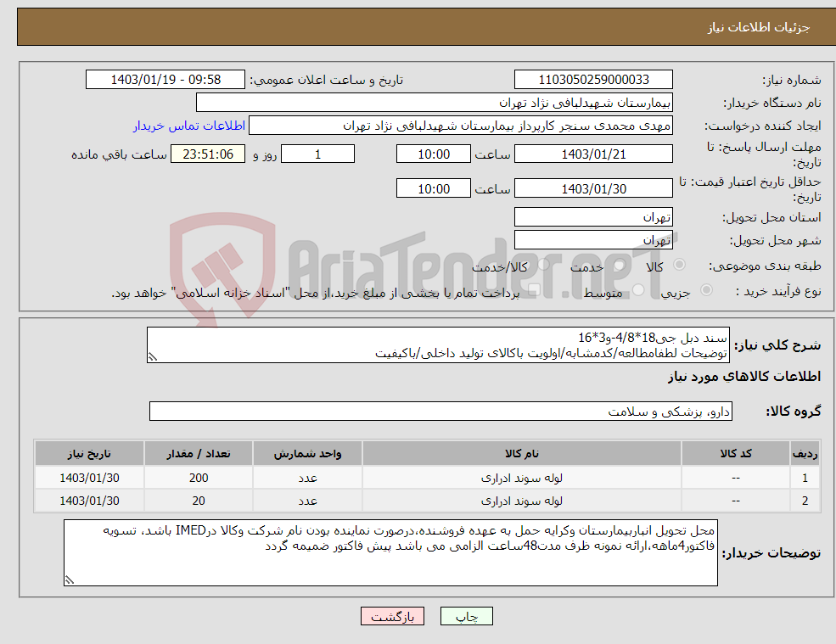This screenshot has width=836, height=644.
Task: Click the تعداد / مقدار column header
Action: [199, 454]
